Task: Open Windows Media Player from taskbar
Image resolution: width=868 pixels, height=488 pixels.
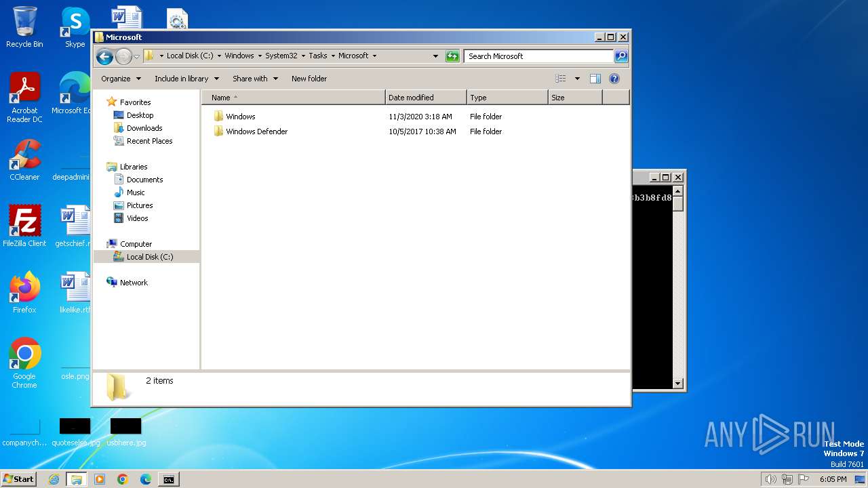Action: click(x=100, y=479)
